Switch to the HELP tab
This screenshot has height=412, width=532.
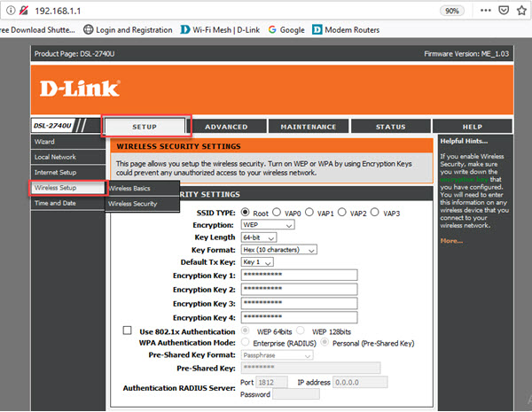473,127
